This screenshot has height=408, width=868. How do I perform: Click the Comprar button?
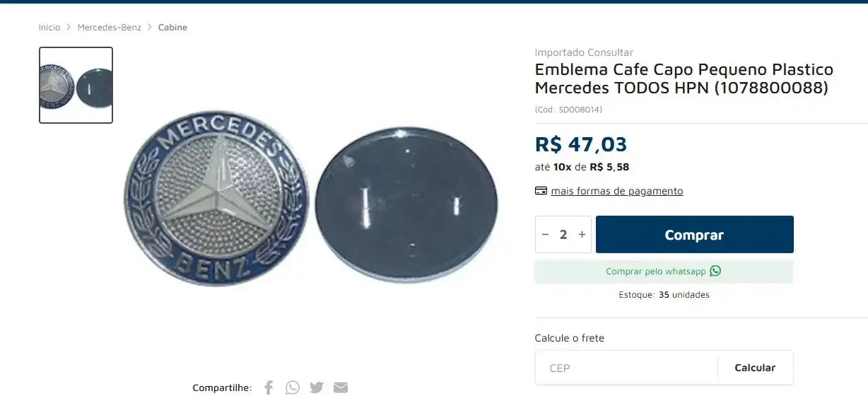694,235
